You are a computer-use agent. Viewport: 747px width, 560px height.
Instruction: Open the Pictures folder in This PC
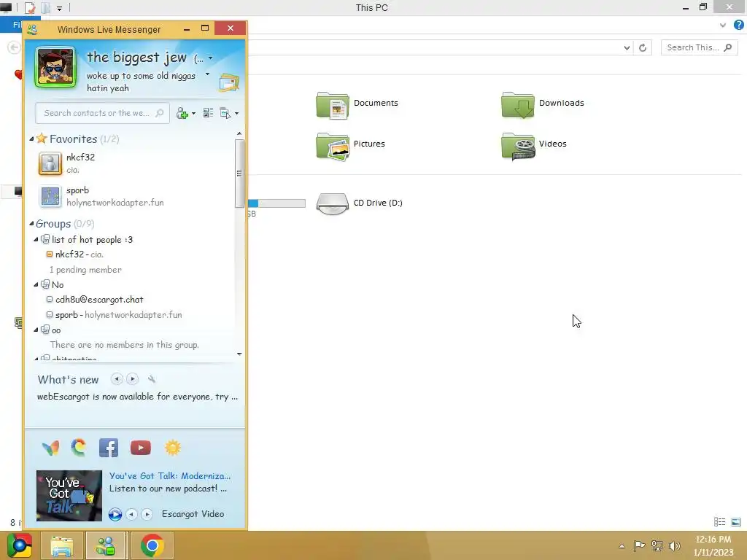(x=351, y=146)
